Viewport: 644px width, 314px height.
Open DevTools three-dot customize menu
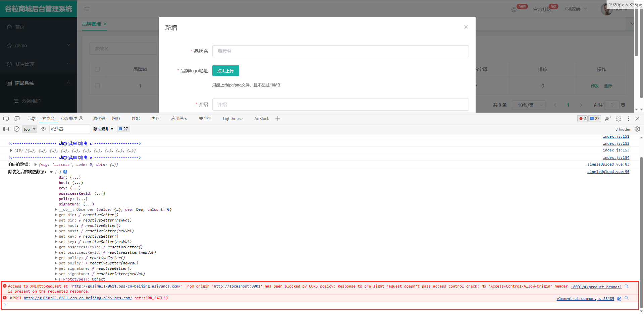628,119
